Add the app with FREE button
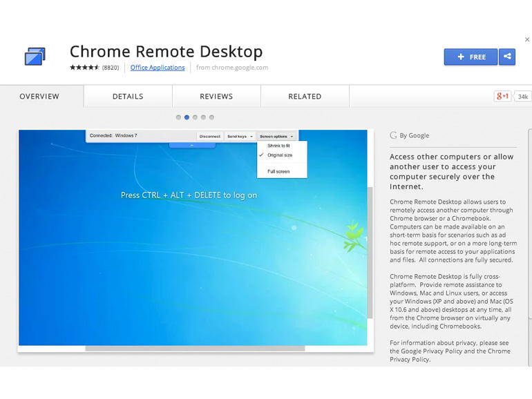Screen dimensions: 532x399 [471, 57]
